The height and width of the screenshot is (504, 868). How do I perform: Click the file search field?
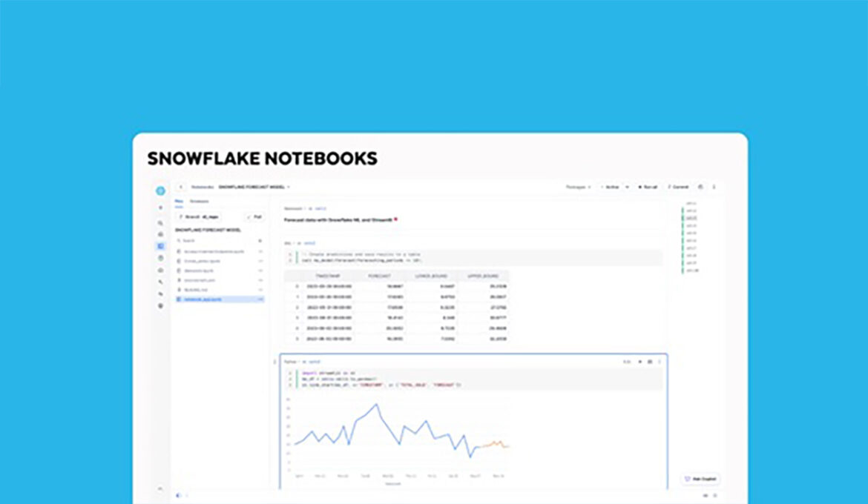215,241
